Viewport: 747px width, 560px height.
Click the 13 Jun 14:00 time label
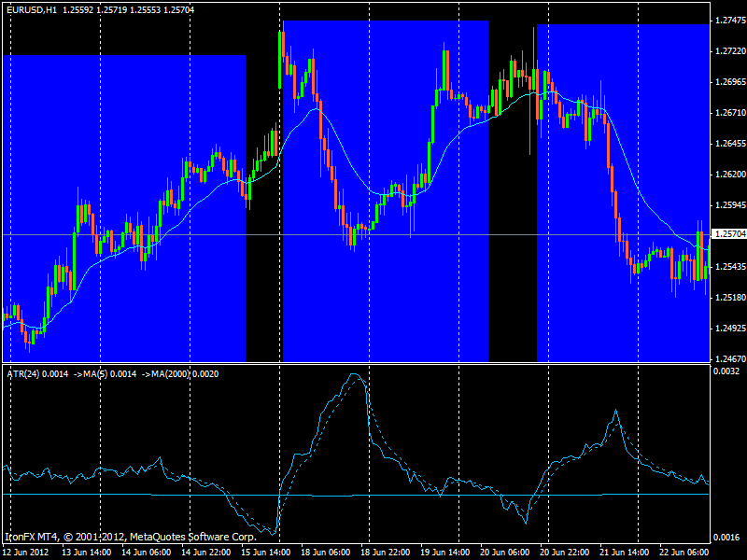pos(86,552)
